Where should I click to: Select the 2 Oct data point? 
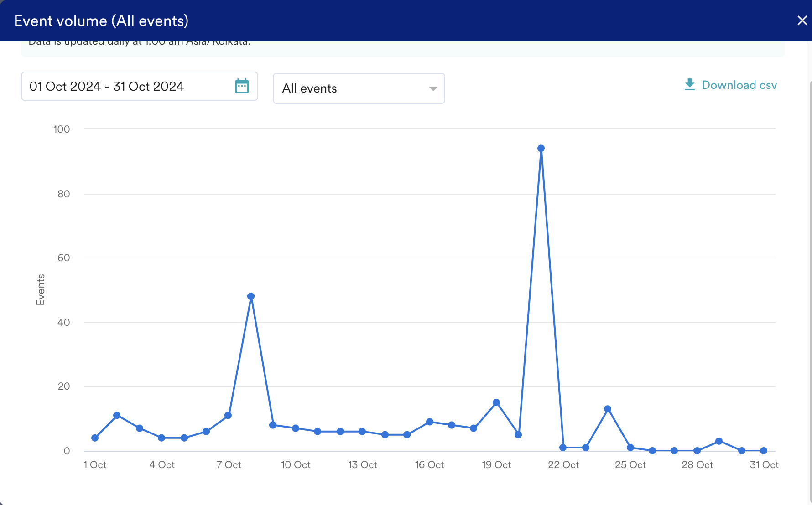(x=117, y=416)
